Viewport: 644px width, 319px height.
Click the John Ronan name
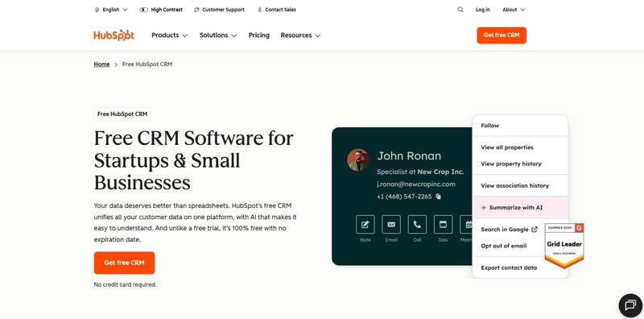coord(409,155)
